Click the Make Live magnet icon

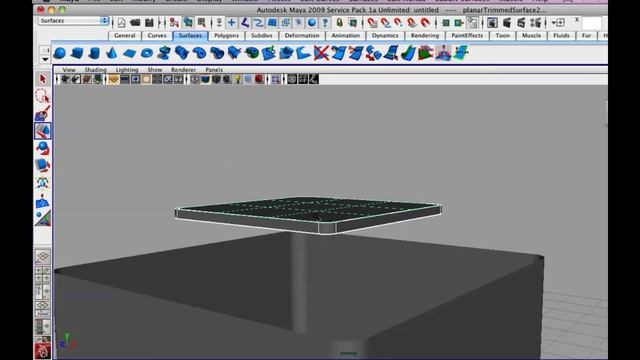pos(425,23)
